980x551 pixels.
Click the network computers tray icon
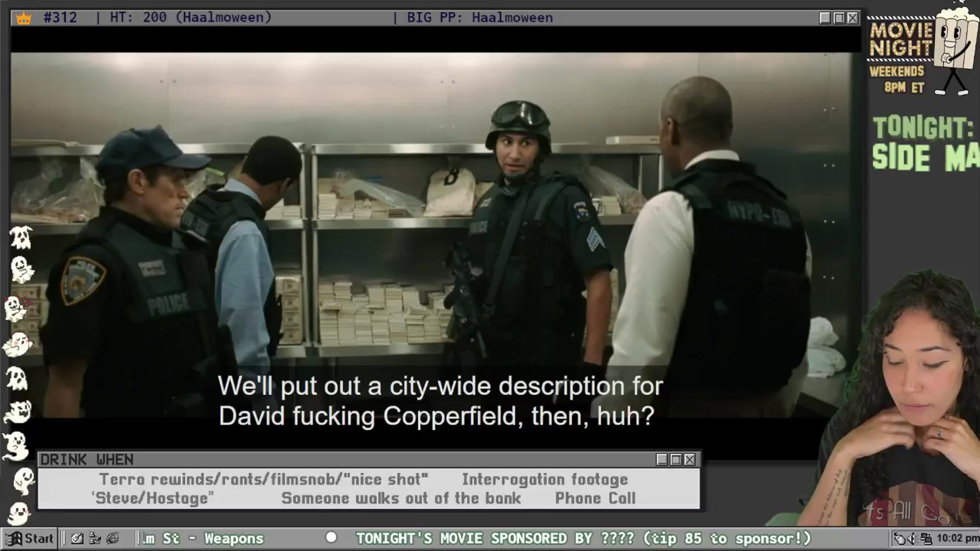click(x=926, y=539)
